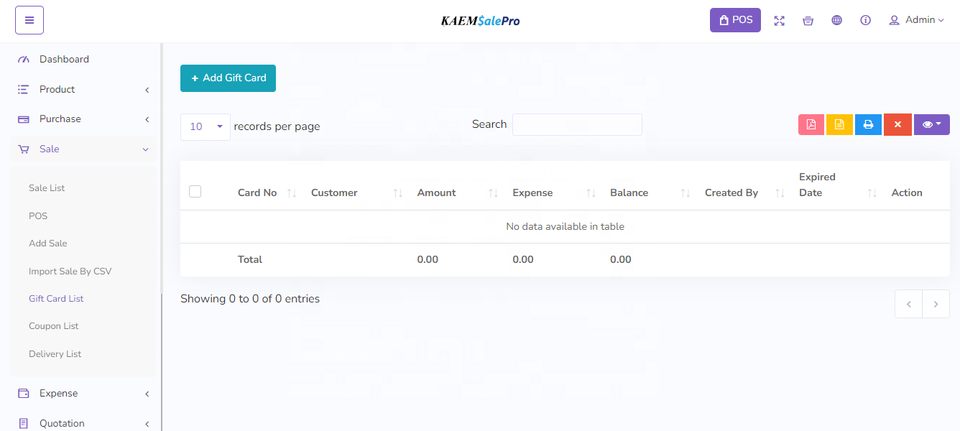Open the basket icon in the top bar
The width and height of the screenshot is (960, 431).
pyautogui.click(x=808, y=20)
